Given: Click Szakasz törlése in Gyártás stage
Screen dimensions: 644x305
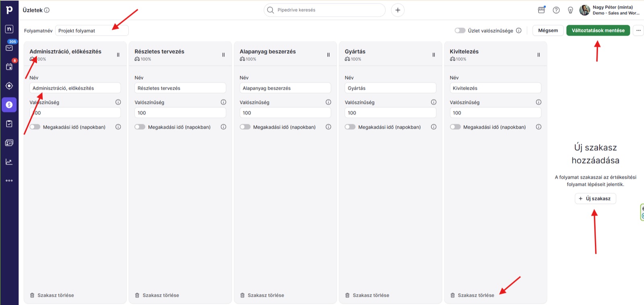Looking at the screenshot, I should coord(367,295).
